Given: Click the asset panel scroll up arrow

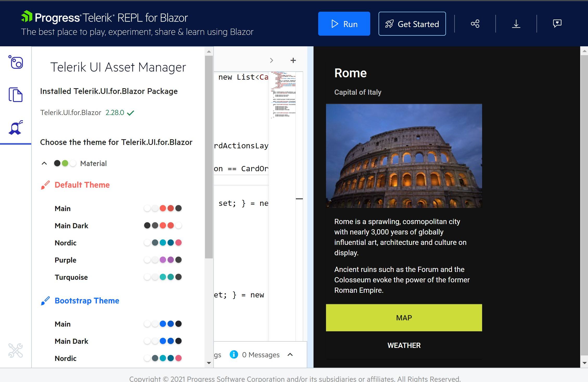Looking at the screenshot, I should 209,52.
